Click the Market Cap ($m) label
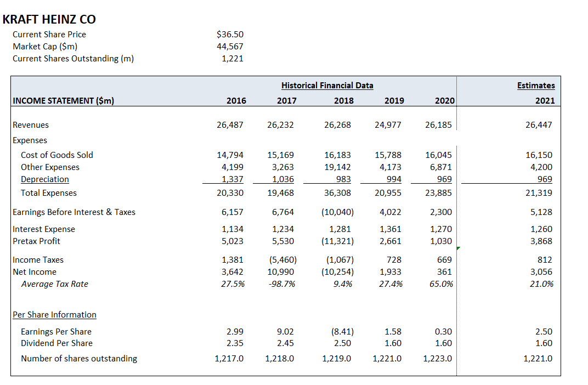 [45, 47]
